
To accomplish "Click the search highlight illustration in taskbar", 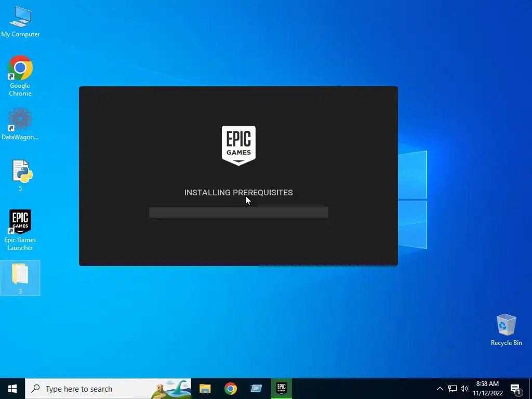I will point(171,389).
